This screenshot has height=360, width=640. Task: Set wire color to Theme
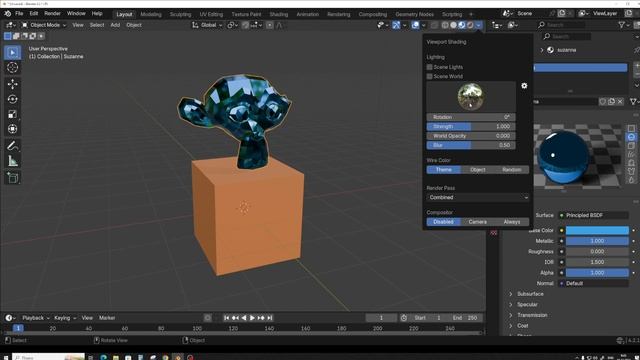click(444, 170)
